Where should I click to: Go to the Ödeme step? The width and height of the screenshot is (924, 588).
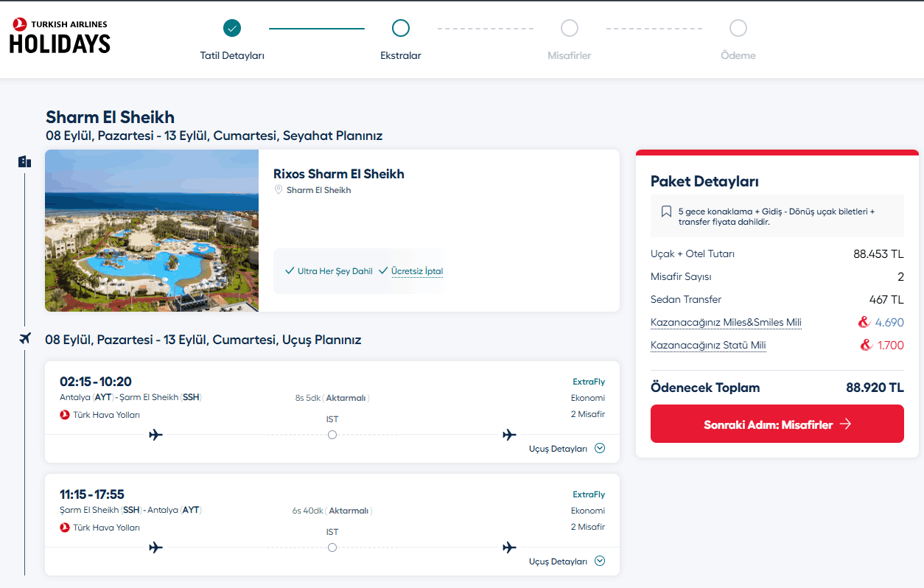[738, 29]
